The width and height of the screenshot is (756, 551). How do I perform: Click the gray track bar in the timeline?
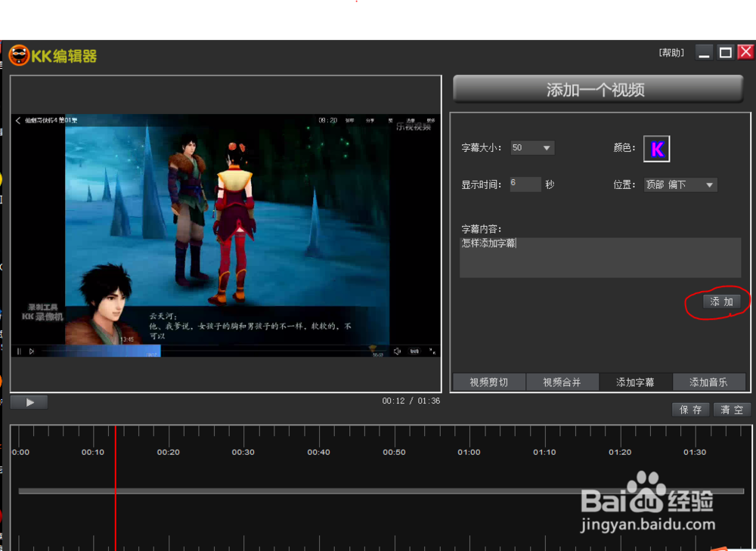pos(381,491)
